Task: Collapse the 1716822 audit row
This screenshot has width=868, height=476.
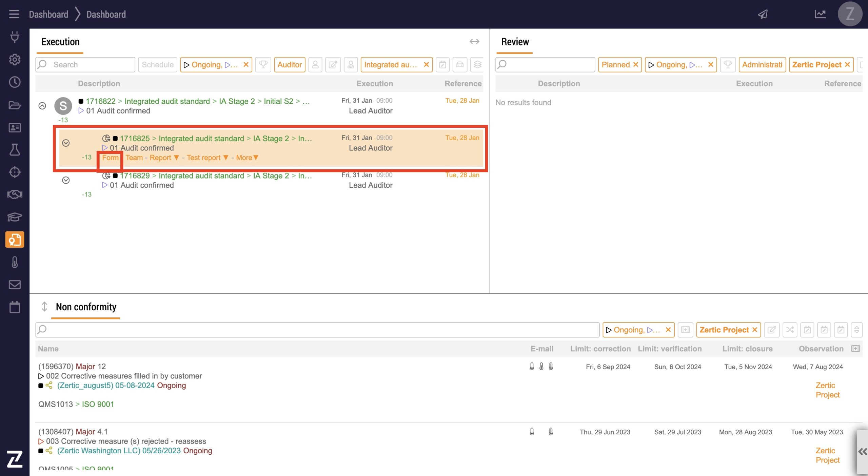Action: [x=42, y=106]
